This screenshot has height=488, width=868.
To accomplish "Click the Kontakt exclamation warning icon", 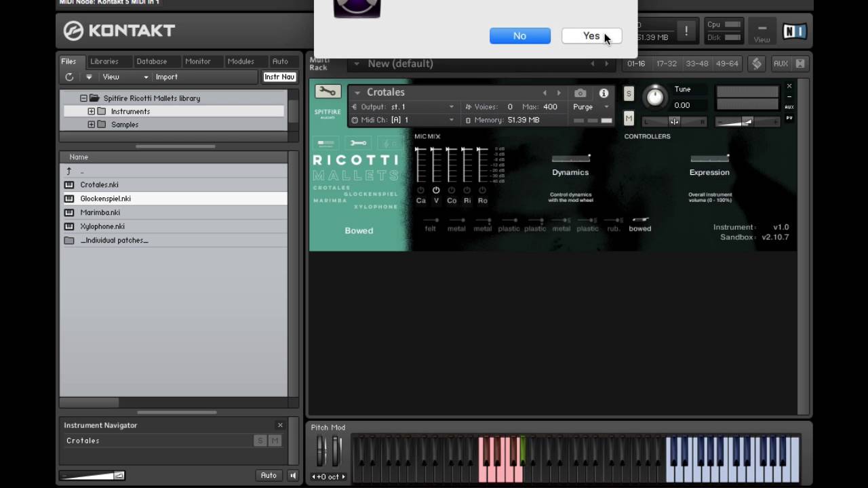I will [x=686, y=31].
